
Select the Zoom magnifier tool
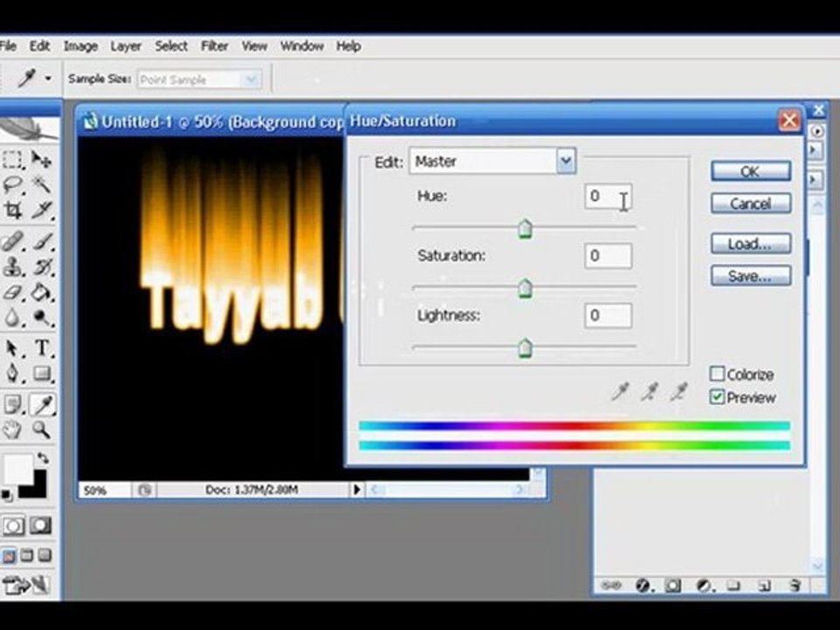tap(41, 429)
